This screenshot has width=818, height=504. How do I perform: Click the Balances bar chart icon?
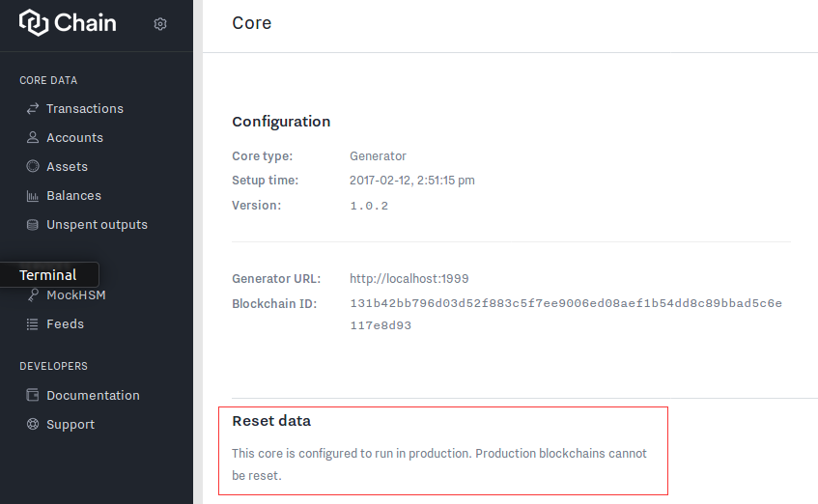[x=33, y=195]
